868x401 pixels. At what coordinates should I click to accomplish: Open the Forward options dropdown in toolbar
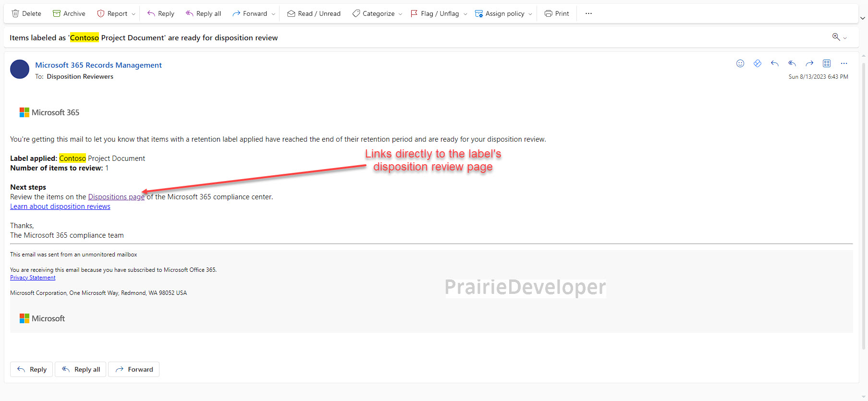coord(273,14)
